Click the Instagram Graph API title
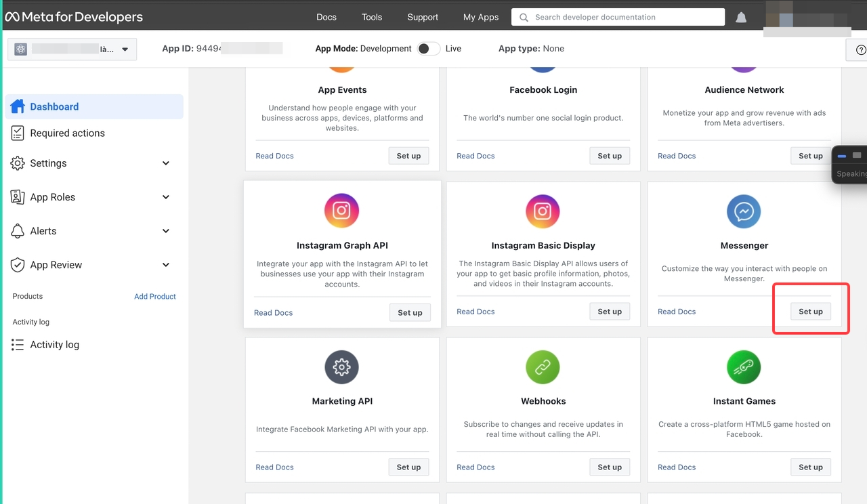The image size is (867, 504). (x=342, y=246)
